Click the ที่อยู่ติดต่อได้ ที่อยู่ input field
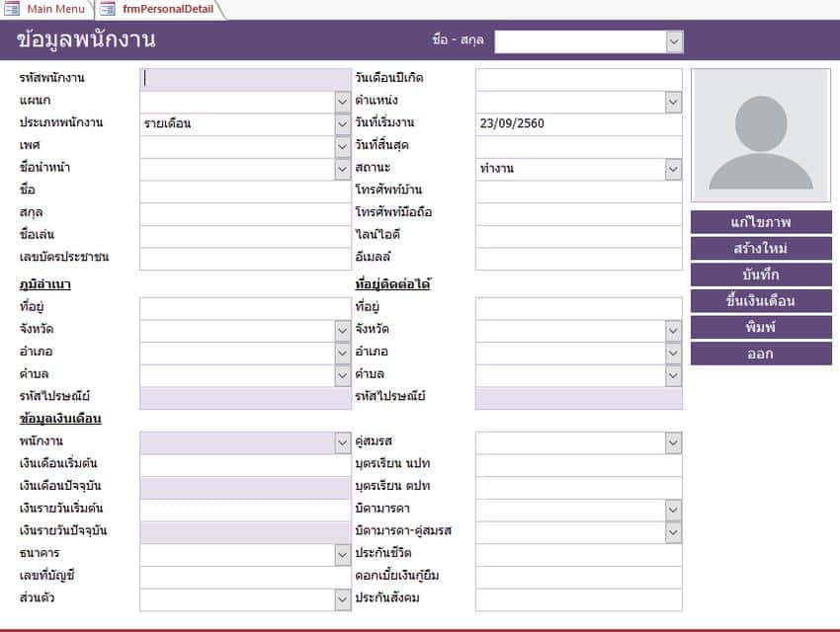 [x=578, y=308]
